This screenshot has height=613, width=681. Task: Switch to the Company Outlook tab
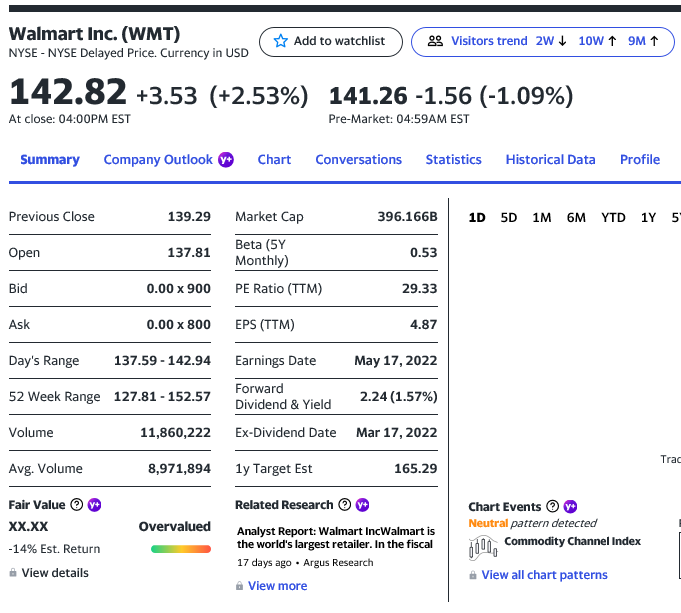(x=158, y=160)
